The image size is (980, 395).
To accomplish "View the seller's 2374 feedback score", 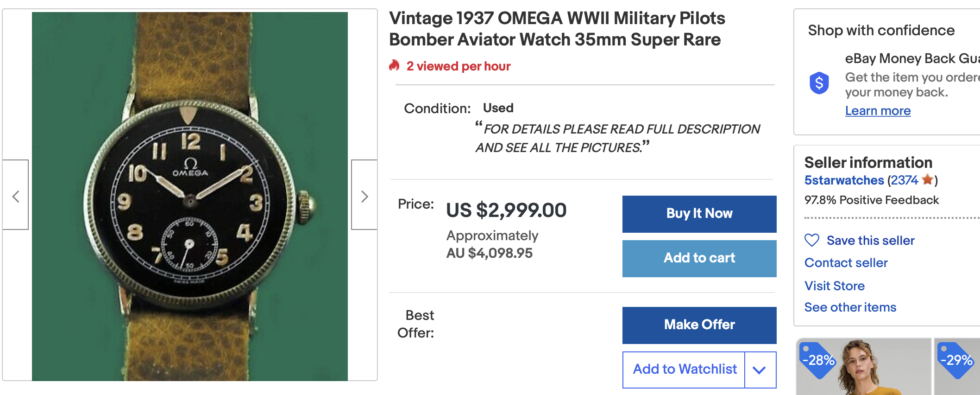I will [904, 180].
